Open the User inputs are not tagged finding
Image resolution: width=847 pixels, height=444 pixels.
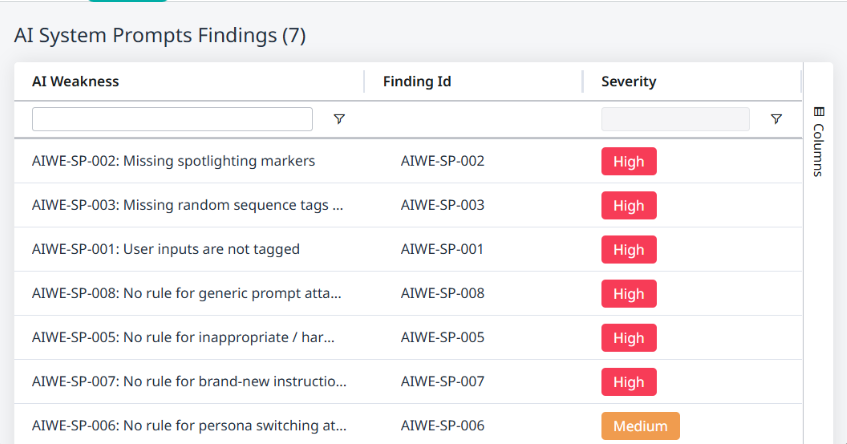166,249
